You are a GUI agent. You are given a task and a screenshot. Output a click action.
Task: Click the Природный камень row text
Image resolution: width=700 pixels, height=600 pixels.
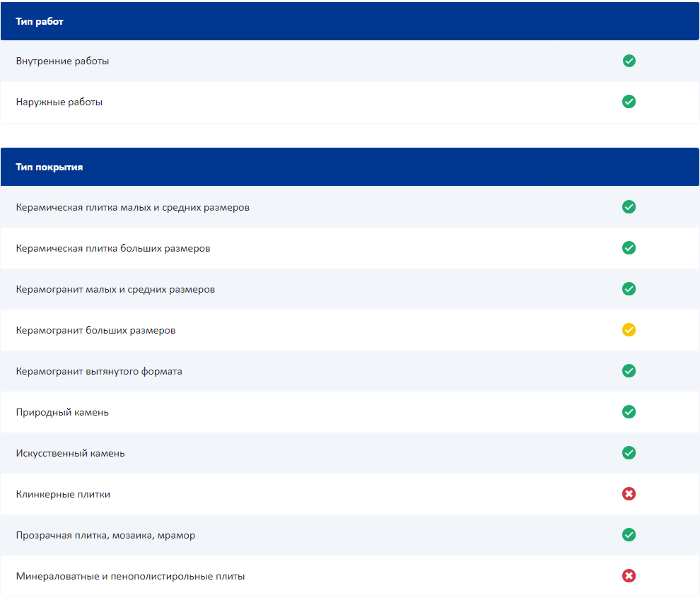pyautogui.click(x=62, y=413)
